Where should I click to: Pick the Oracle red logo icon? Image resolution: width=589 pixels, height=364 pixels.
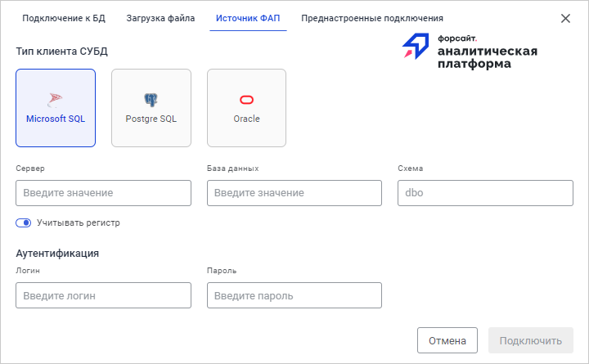click(x=246, y=100)
